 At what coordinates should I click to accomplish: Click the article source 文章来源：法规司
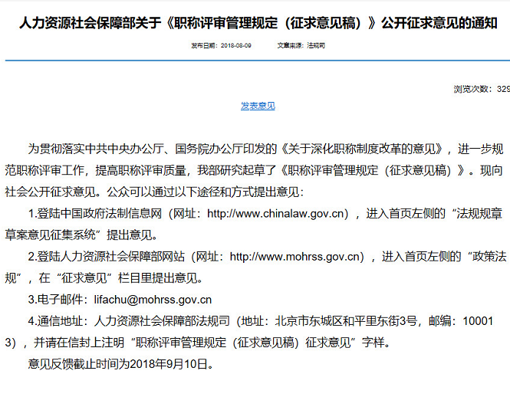click(301, 45)
